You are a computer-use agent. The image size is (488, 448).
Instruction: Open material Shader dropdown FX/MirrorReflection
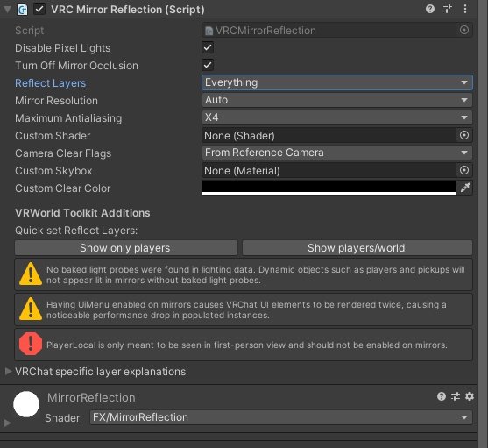281,417
